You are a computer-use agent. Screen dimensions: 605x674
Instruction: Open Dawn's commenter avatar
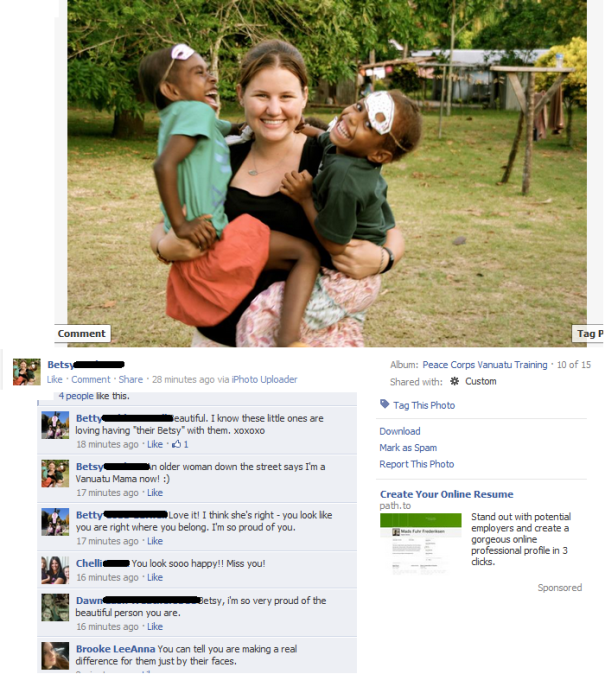pos(55,607)
